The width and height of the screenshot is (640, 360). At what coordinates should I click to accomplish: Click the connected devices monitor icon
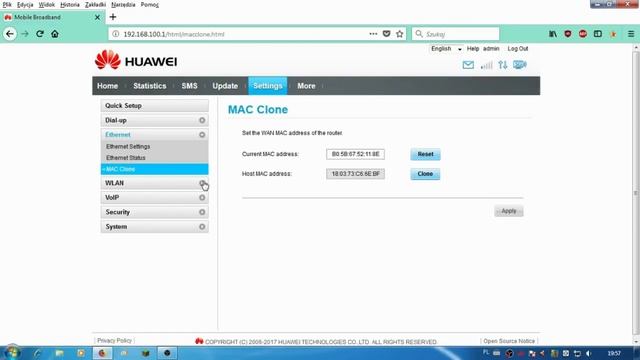[x=520, y=65]
